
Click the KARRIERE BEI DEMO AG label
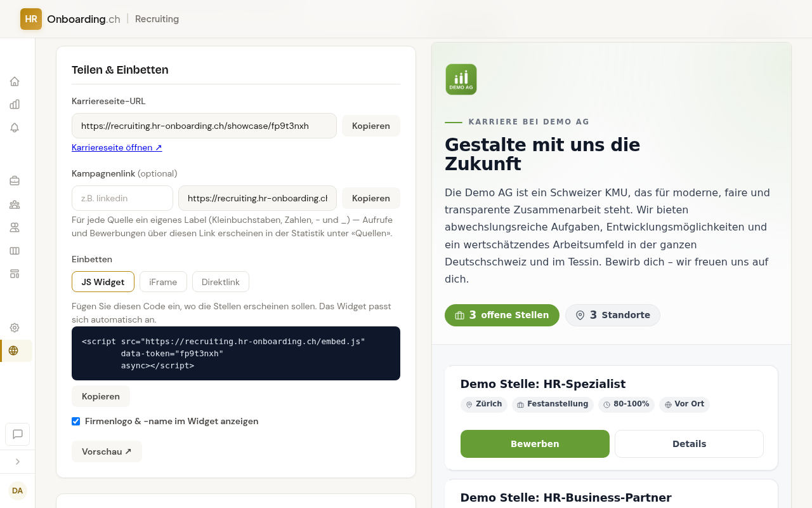coord(529,122)
